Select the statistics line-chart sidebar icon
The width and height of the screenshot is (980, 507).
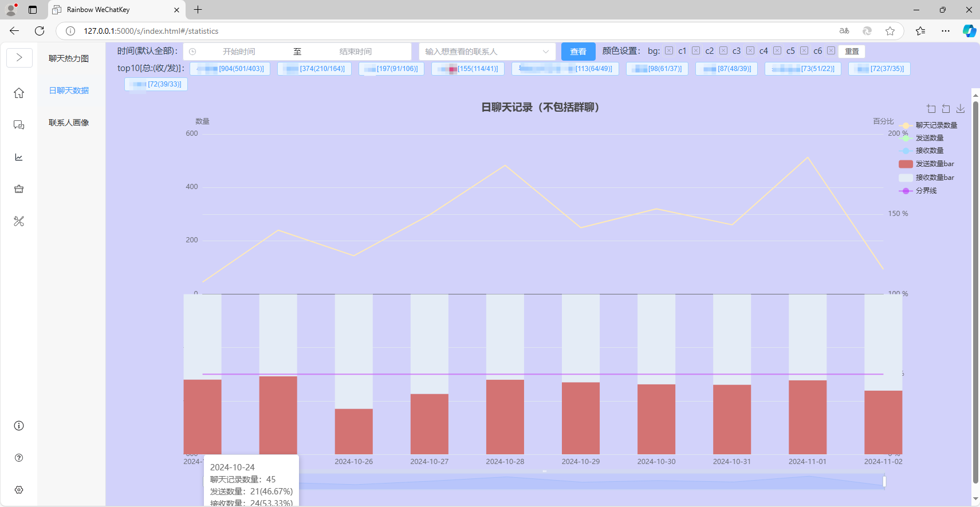19,157
